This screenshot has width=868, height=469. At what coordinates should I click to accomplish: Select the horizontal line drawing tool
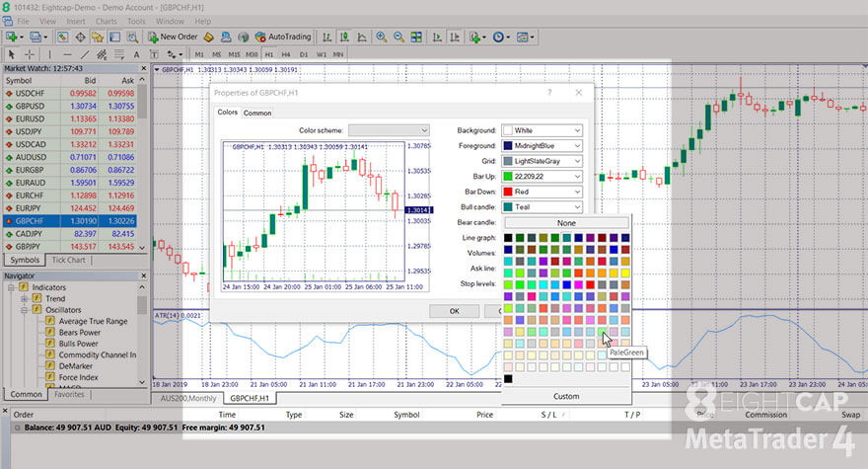point(67,54)
